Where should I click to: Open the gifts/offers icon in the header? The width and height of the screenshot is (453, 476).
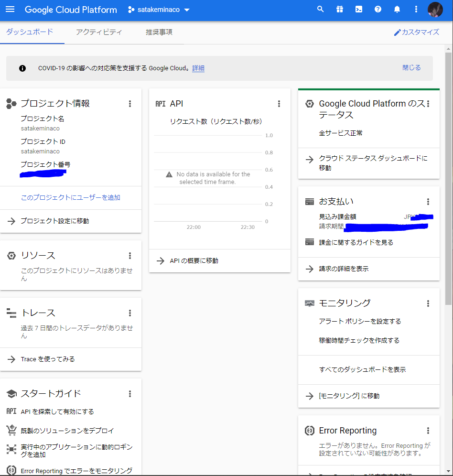point(340,9)
